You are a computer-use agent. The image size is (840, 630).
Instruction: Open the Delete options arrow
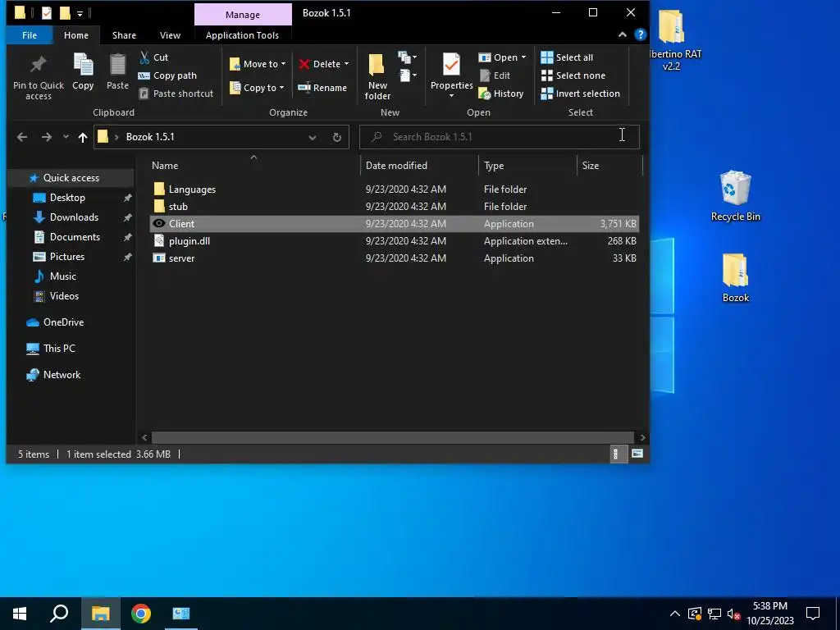347,64
